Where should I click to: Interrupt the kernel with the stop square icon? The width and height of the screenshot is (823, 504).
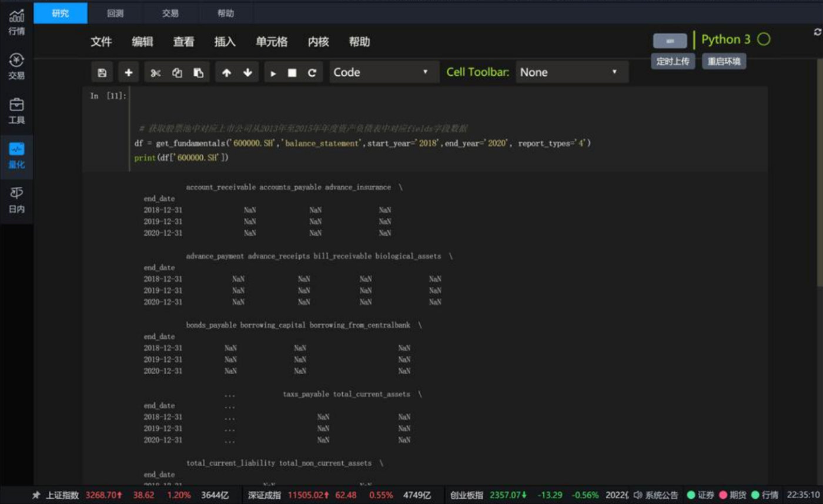[292, 73]
